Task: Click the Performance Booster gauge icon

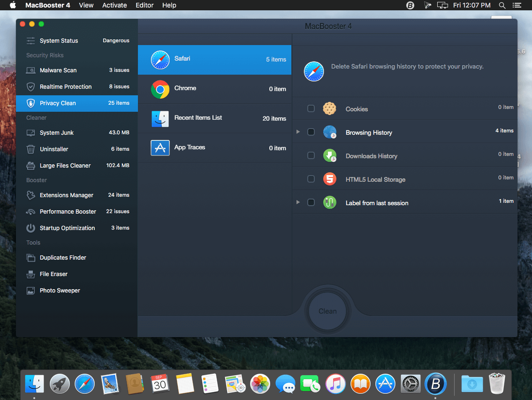Action: pyautogui.click(x=30, y=212)
